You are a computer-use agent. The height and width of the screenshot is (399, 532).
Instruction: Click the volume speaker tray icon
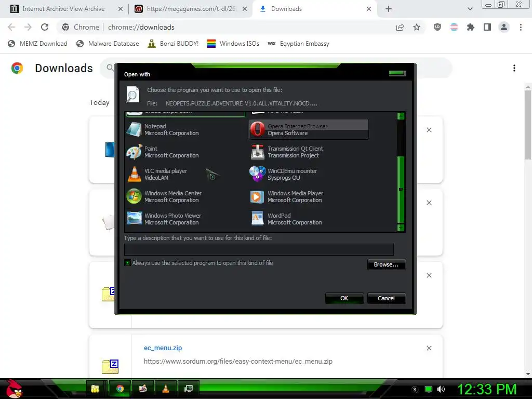coord(441,389)
